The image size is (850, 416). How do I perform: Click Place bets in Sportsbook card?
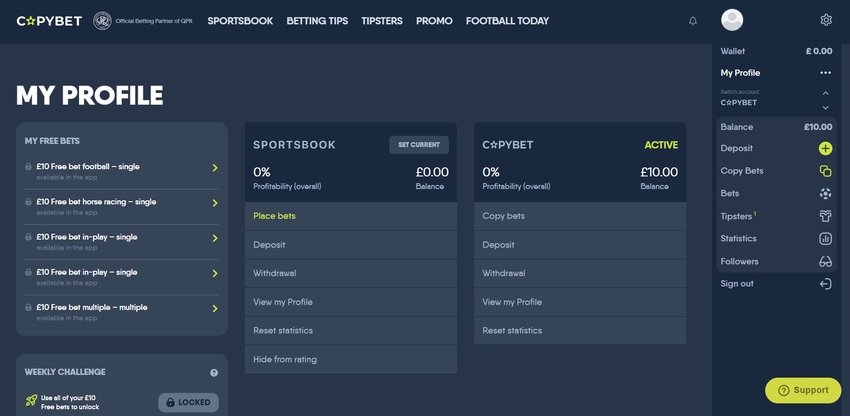(x=351, y=216)
